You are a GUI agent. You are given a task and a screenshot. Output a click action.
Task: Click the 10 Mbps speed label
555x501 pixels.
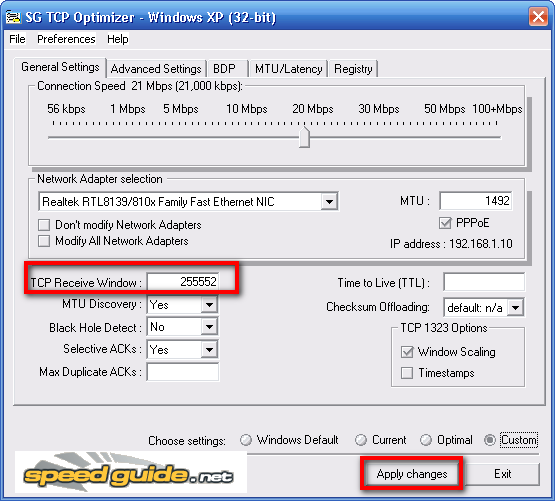click(247, 109)
